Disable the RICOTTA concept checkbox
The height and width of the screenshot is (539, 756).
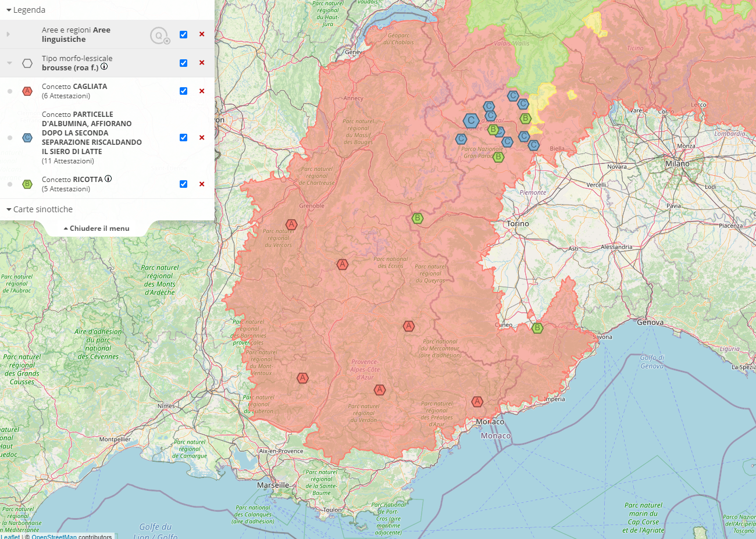point(183,184)
